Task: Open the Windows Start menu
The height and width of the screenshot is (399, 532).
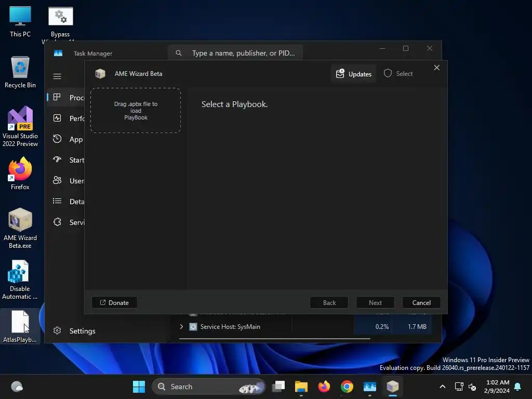Action: point(139,387)
